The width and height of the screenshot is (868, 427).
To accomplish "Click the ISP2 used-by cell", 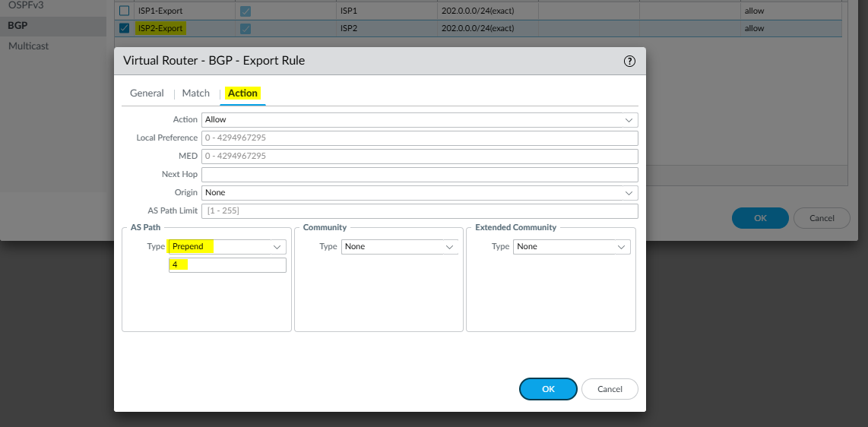I will 386,28.
